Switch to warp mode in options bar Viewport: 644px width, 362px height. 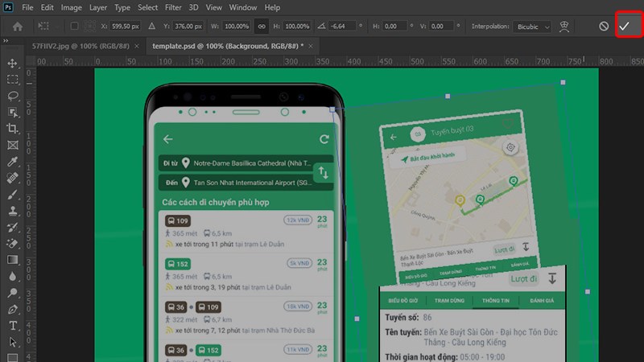point(576,27)
